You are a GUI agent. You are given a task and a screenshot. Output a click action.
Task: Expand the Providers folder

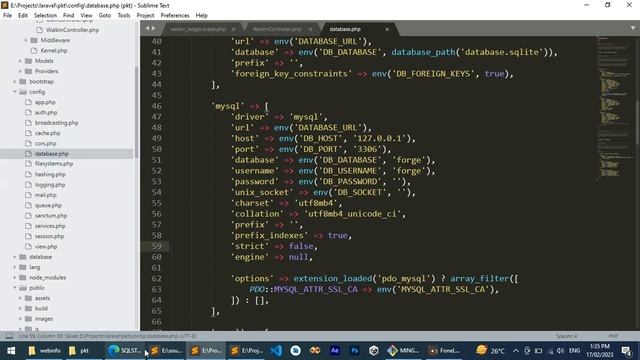pos(20,71)
